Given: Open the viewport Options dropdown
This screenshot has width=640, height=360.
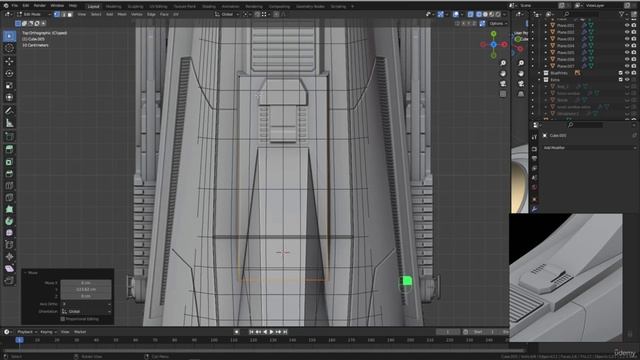Looking at the screenshot, I should click(x=498, y=24).
